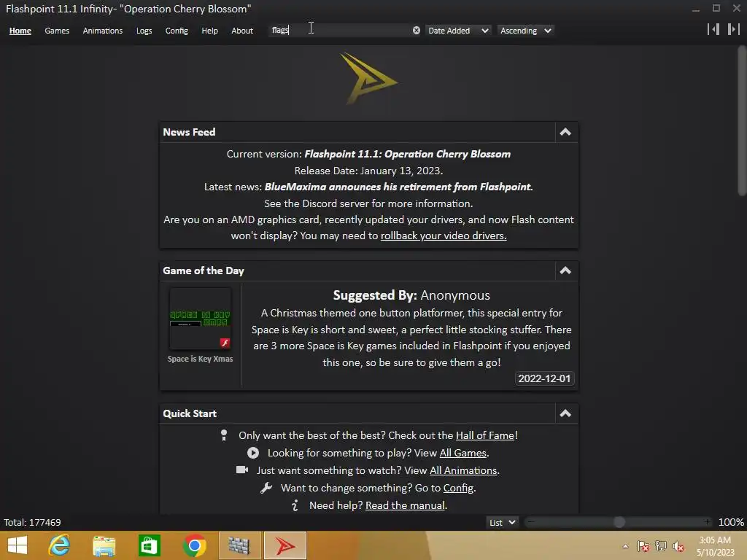Viewport: 747px width, 560px height.
Task: Open the Config tab
Action: click(x=177, y=31)
